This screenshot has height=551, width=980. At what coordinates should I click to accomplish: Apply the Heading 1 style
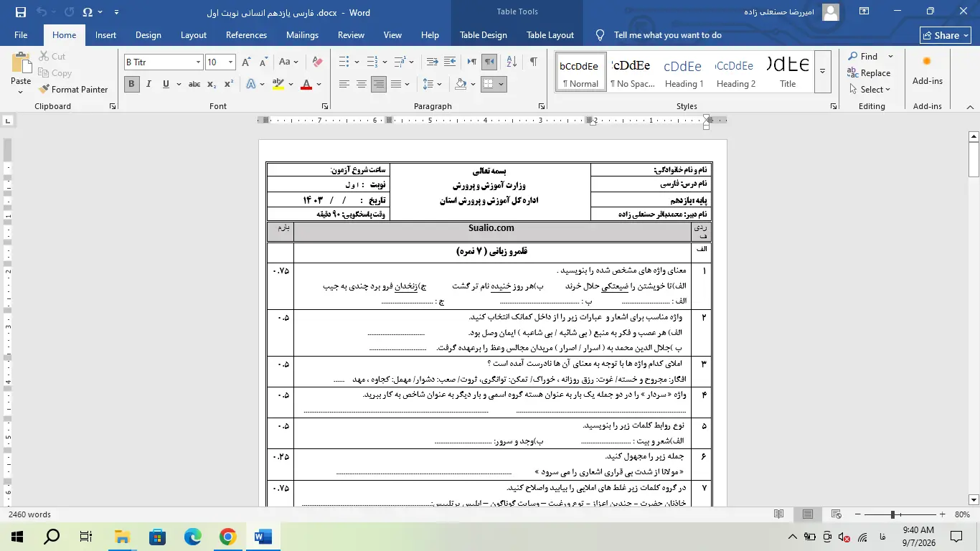(684, 71)
